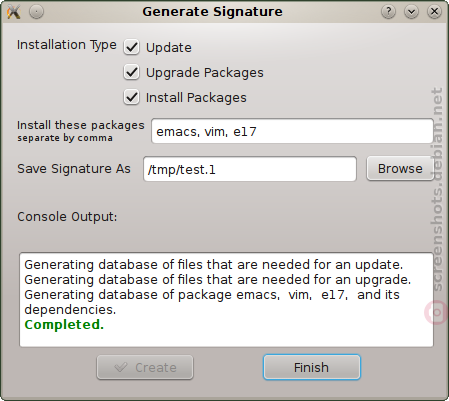Open the window menu from the title bar app icon

(x=14, y=12)
